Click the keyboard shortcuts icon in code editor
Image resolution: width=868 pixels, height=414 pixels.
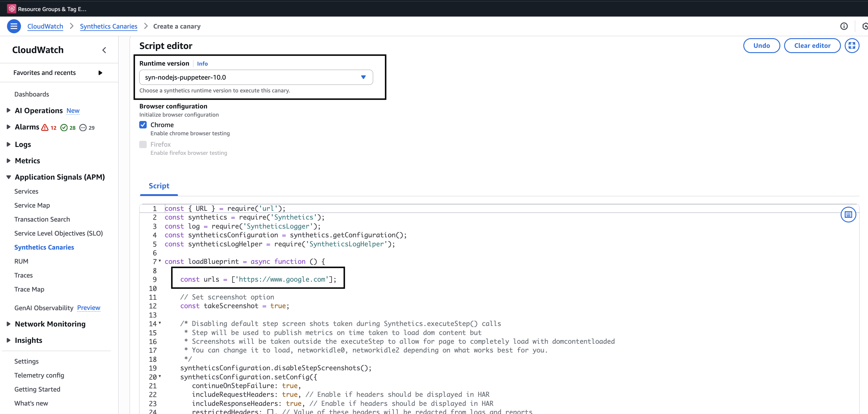848,214
